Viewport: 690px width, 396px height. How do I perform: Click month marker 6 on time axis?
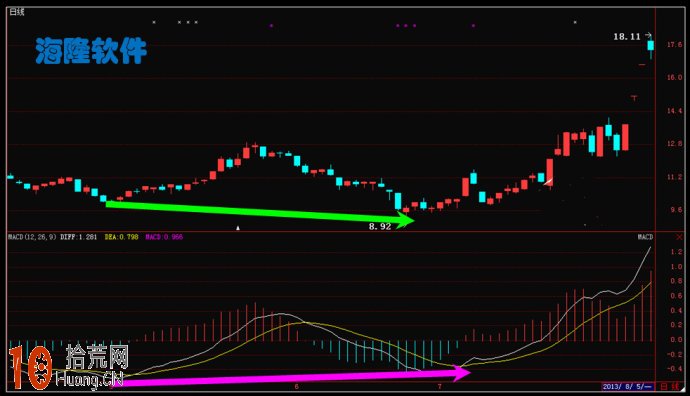[x=296, y=387]
